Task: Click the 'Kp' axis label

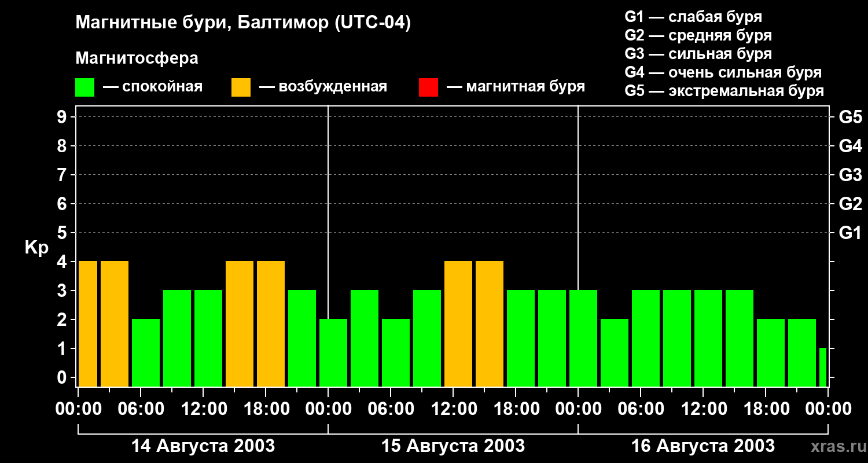Action: [36, 248]
